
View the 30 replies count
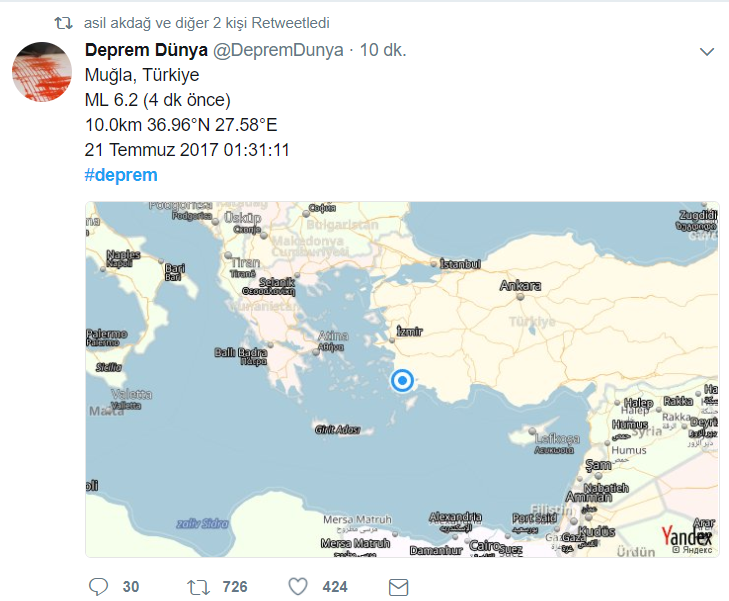tap(131, 587)
